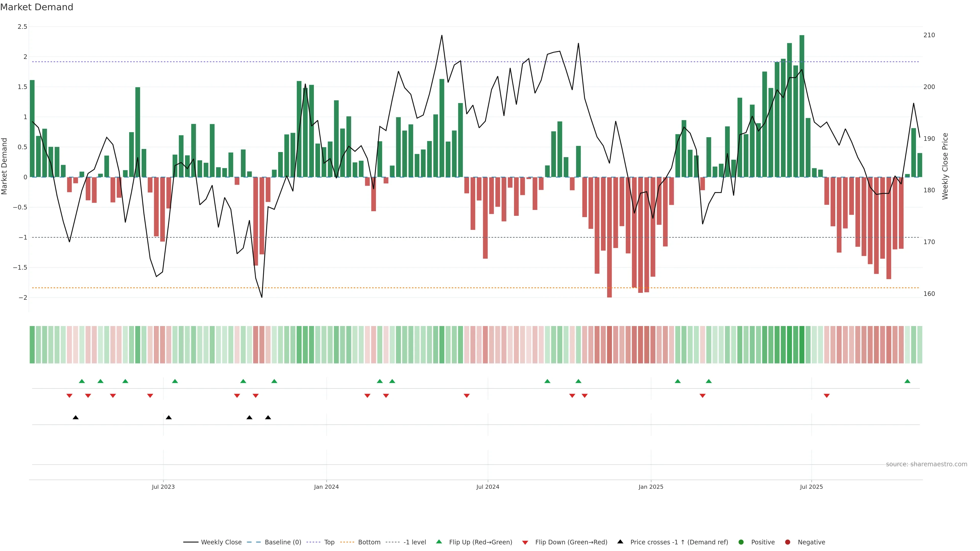This screenshot has width=980, height=551.
Task: Click the rightmost green flip-up triangle marker
Action: click(x=907, y=381)
